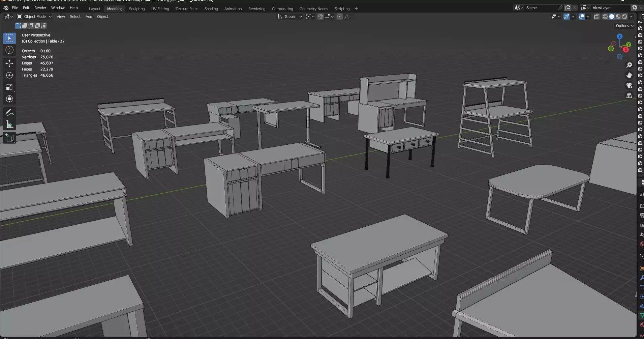The image size is (644, 339).
Task: Open the Edit menu
Action: [x=26, y=8]
